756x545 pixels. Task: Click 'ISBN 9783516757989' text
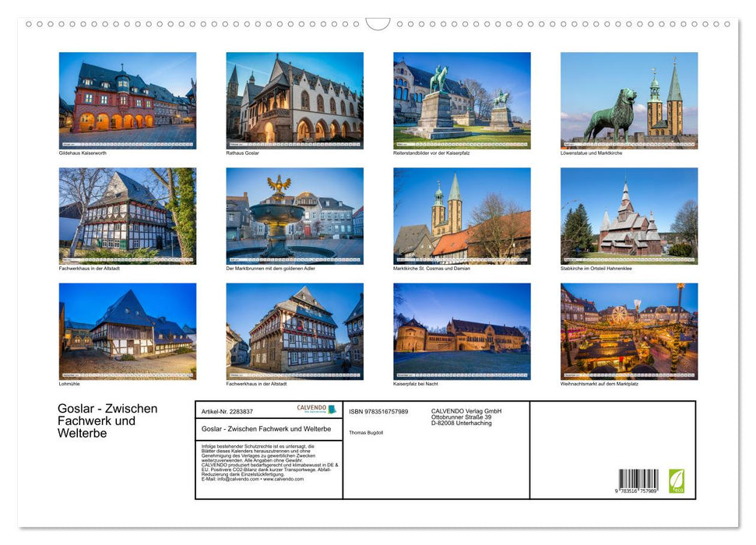378,411
